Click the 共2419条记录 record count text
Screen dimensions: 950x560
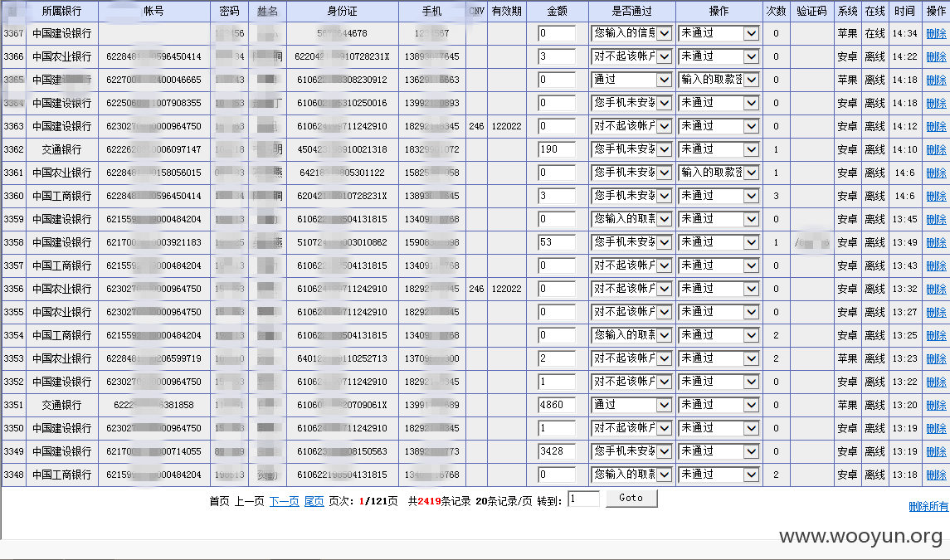(439, 501)
